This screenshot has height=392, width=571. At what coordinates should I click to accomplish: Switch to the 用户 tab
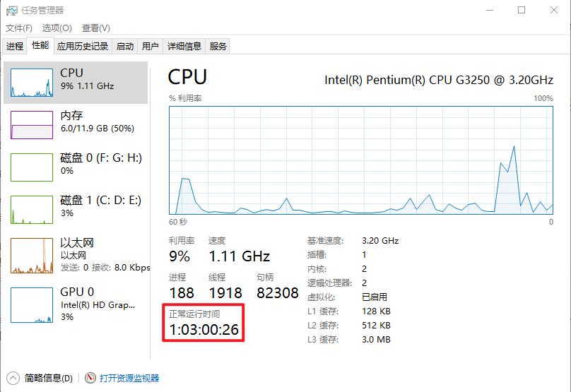click(x=150, y=47)
